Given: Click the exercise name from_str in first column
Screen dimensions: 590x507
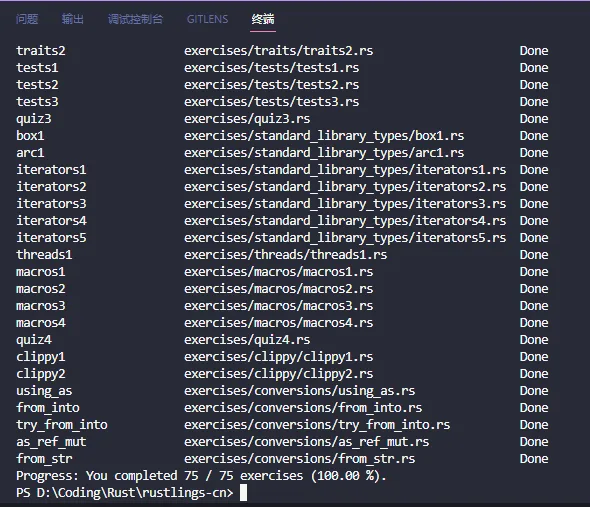Looking at the screenshot, I should (44, 458).
